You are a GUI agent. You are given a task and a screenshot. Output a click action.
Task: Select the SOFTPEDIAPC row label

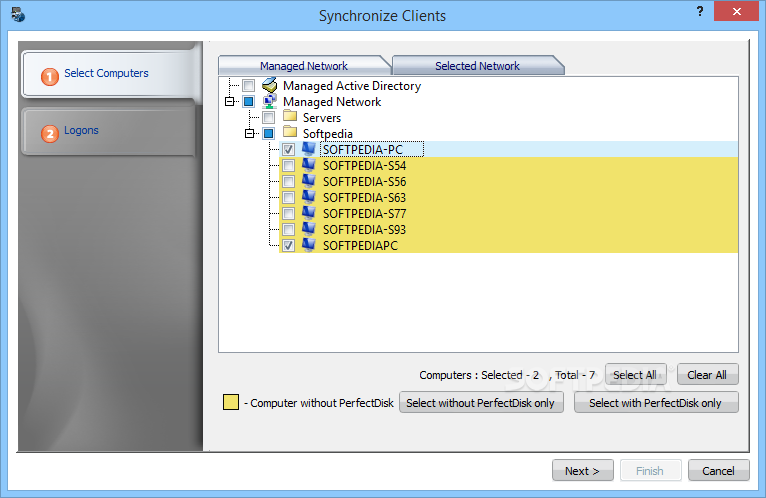point(361,246)
